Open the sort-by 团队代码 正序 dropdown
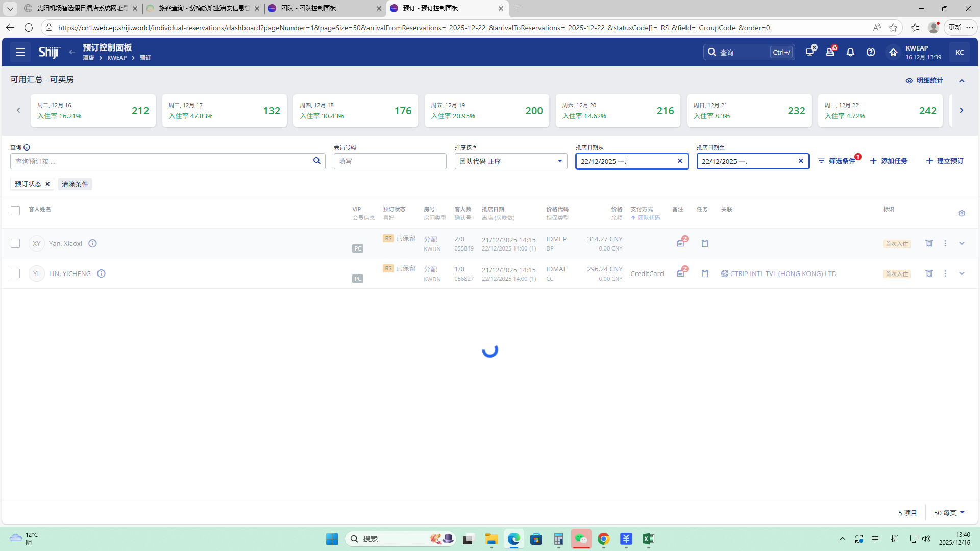The image size is (980, 551). [510, 161]
